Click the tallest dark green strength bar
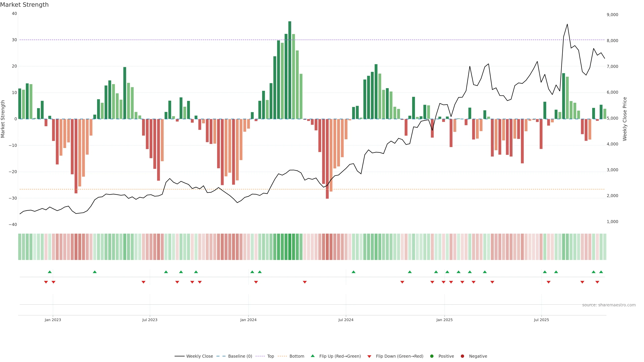 [290, 70]
